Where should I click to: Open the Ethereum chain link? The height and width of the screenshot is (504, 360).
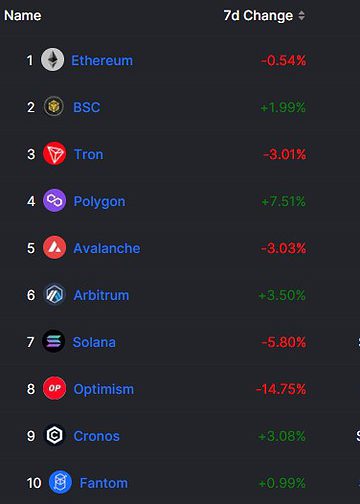click(x=102, y=61)
